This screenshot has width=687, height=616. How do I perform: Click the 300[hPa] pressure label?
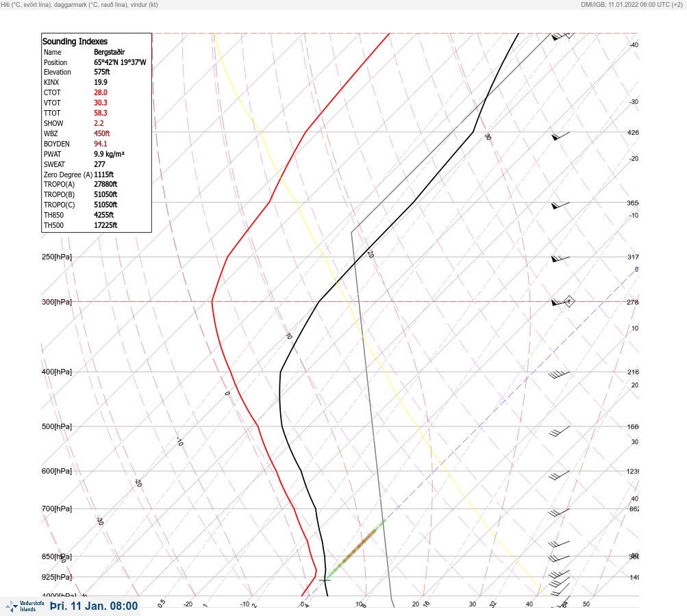[x=57, y=302]
